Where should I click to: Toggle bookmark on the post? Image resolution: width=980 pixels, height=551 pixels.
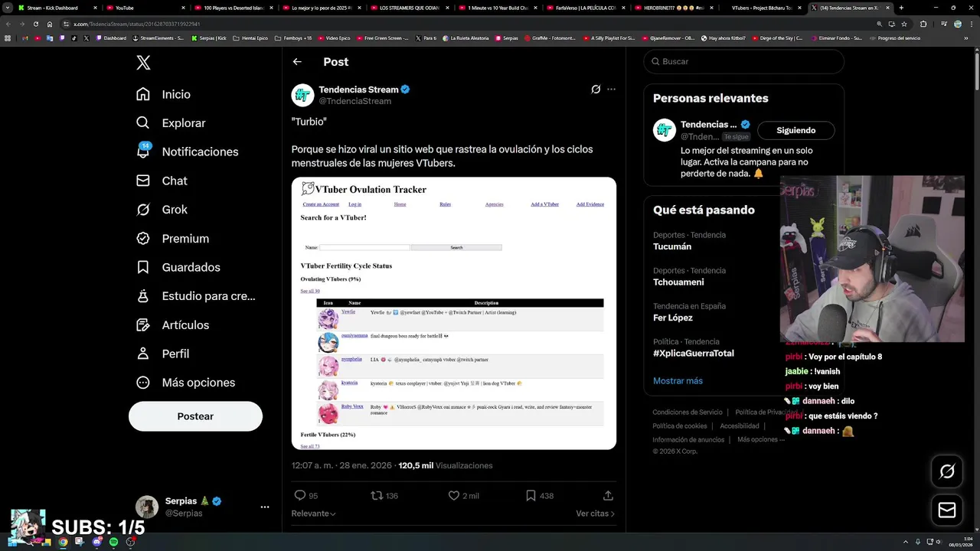point(531,496)
